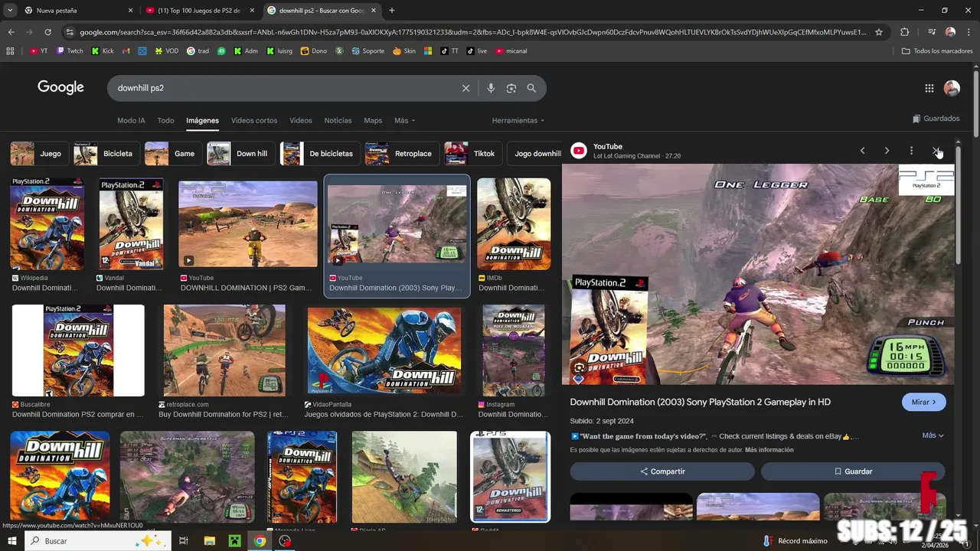
Task: Open the Más información link
Action: coord(769,450)
